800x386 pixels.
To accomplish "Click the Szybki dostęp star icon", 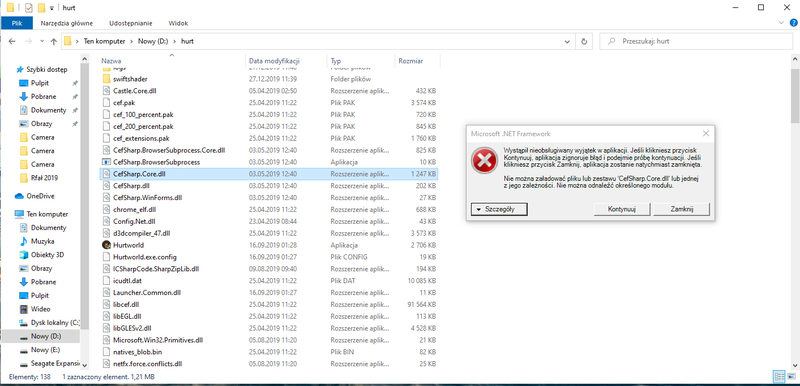I will click(20, 69).
